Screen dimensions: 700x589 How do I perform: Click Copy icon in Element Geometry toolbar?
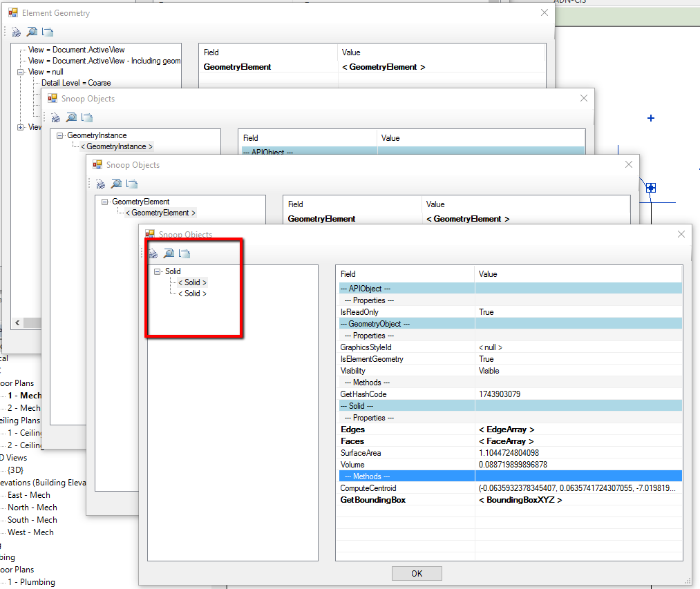(48, 32)
